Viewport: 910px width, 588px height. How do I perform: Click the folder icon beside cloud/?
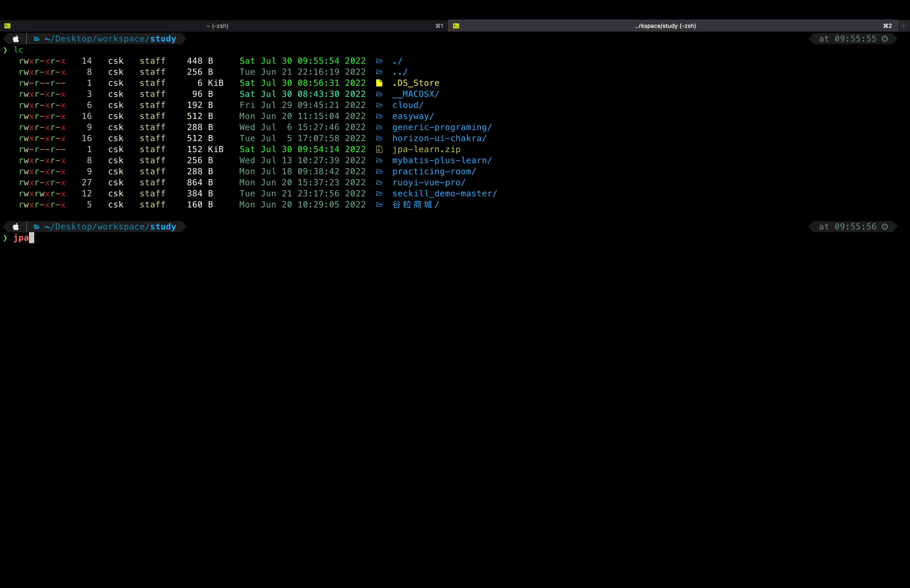pos(379,105)
